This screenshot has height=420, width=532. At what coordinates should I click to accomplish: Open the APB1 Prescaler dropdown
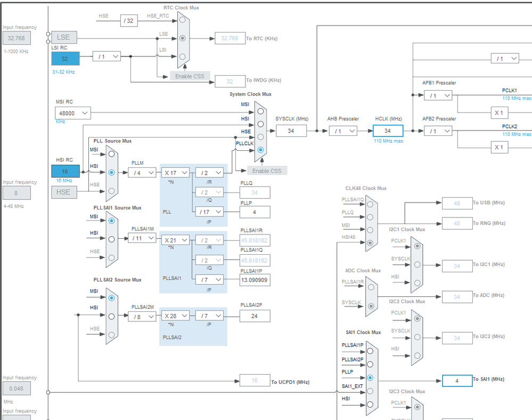tap(438, 95)
